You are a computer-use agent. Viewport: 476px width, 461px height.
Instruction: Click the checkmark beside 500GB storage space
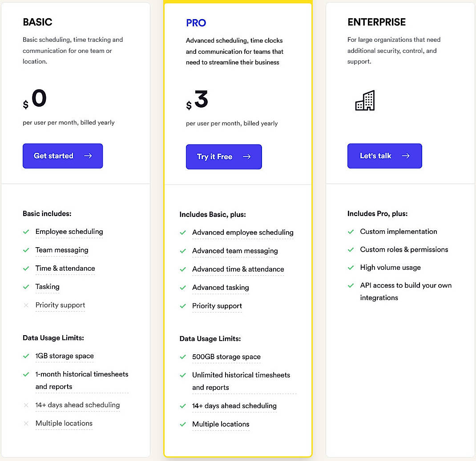point(183,357)
